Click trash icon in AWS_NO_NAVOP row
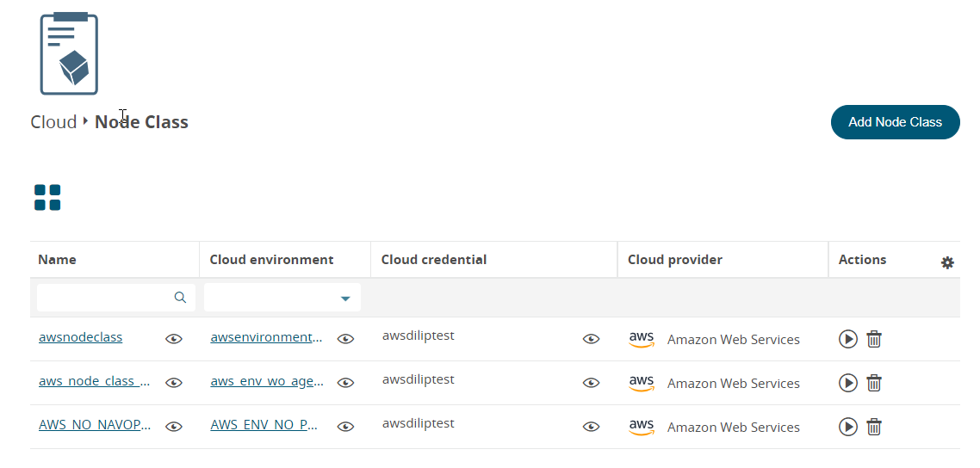 [x=874, y=427]
